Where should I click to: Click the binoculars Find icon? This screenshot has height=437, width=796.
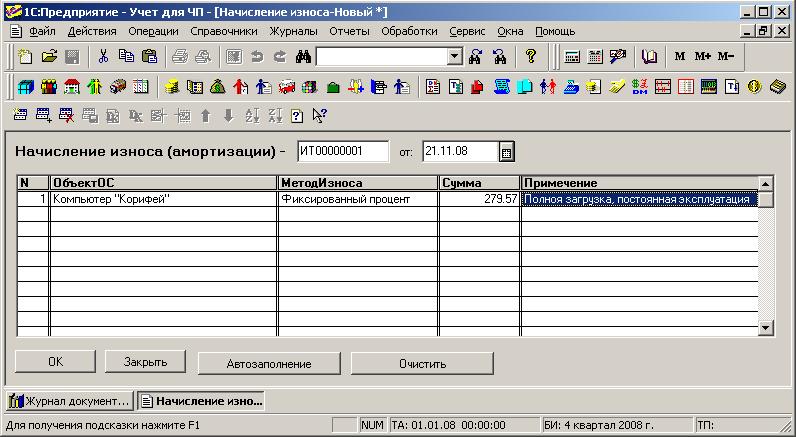click(298, 57)
